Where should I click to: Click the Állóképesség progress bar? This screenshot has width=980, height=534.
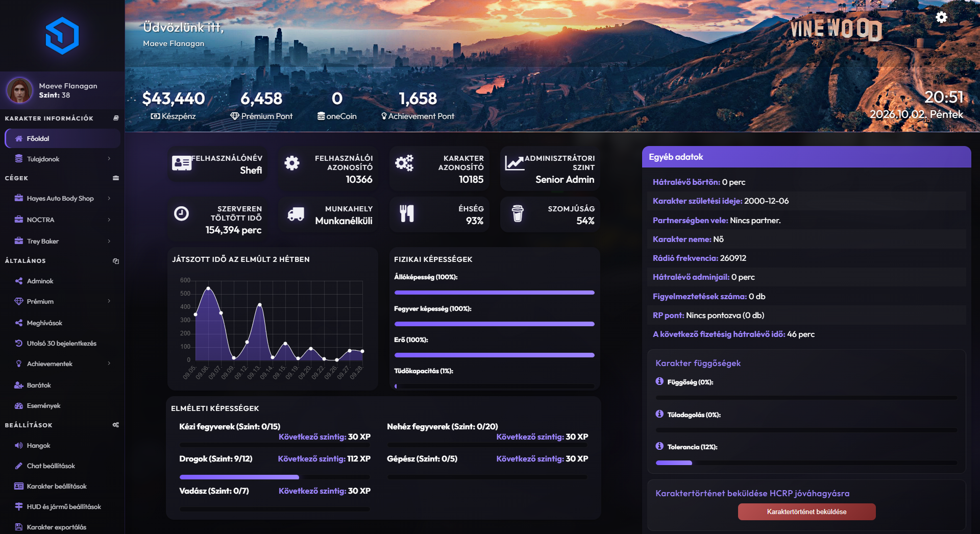pos(495,293)
